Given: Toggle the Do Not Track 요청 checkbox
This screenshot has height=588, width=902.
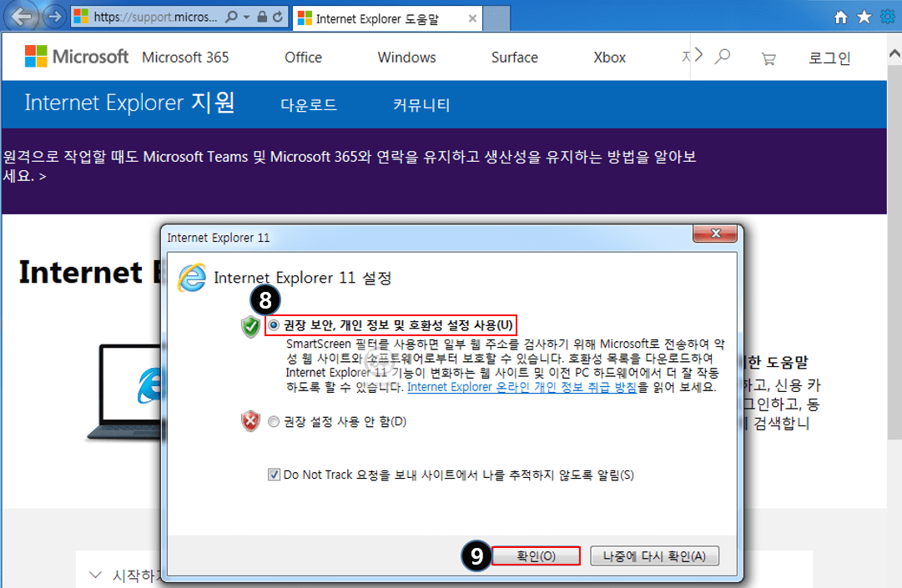Looking at the screenshot, I should [x=274, y=475].
